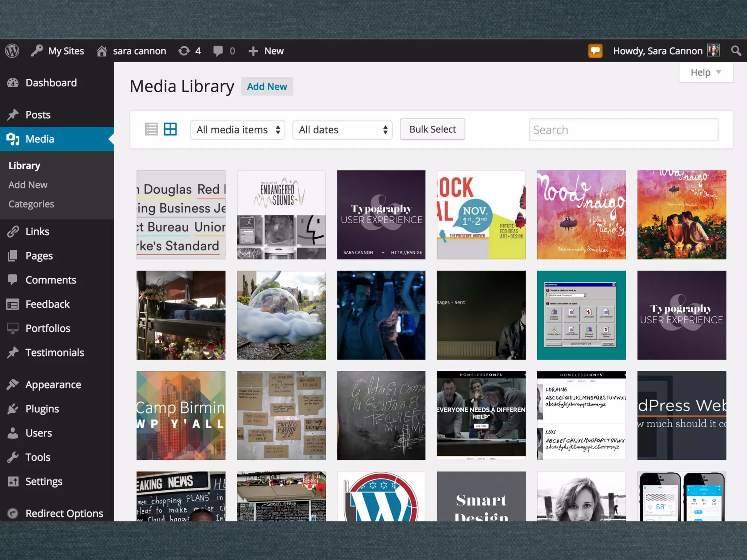This screenshot has height=560, width=747.
Task: Open the All dates dropdown
Action: 342,130
